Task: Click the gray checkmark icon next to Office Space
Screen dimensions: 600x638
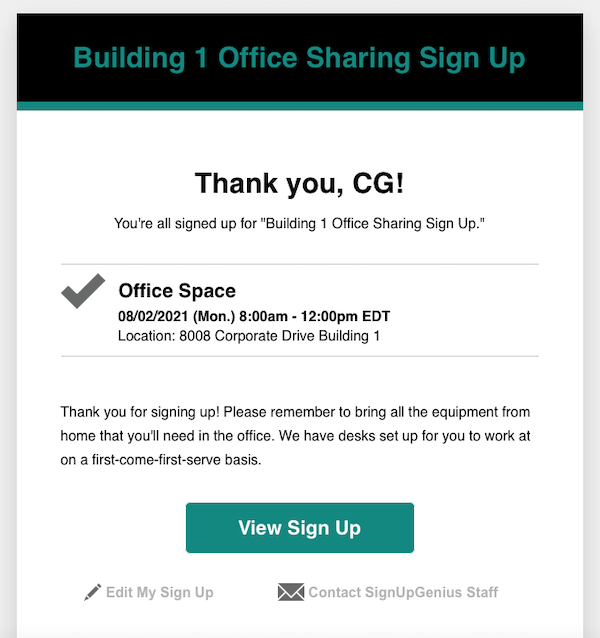Action: [83, 291]
